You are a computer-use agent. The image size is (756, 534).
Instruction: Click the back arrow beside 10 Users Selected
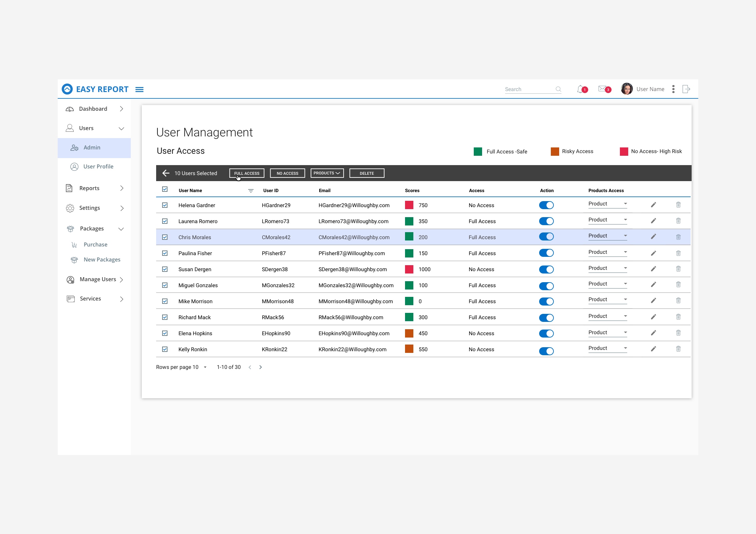[x=166, y=173]
